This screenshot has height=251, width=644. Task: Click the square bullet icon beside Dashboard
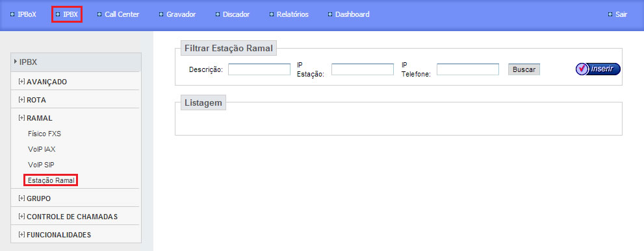pyautogui.click(x=330, y=14)
